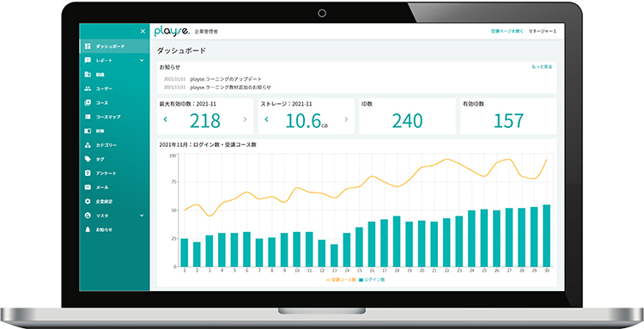Viewport: 644px width, 329px height.
Task: Click the login bar for day 1
Action: pos(185,253)
